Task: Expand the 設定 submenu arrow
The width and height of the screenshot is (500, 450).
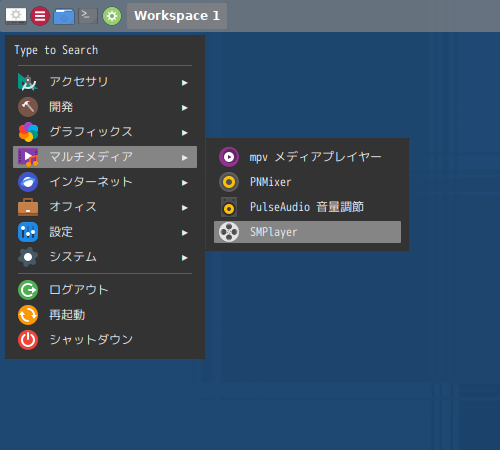Action: (184, 233)
